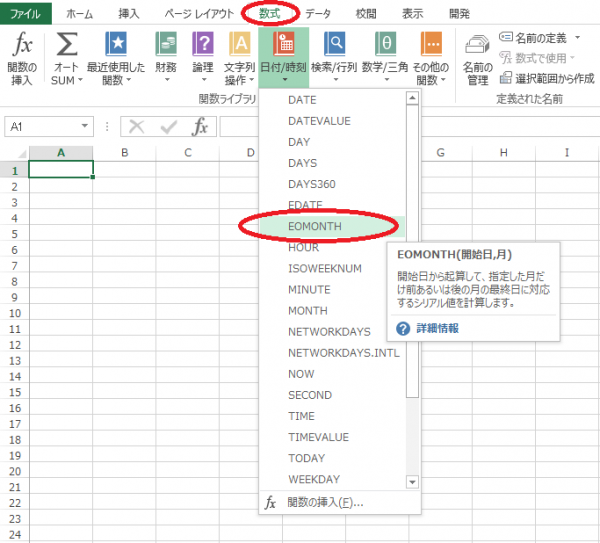Choose TIMEVALUE in the list
The image size is (600, 543).
click(x=332, y=437)
